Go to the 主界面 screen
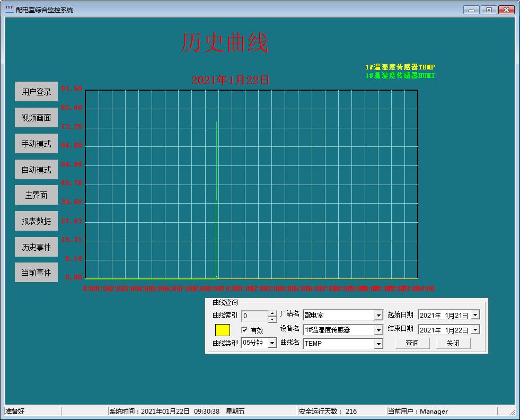 (36, 195)
